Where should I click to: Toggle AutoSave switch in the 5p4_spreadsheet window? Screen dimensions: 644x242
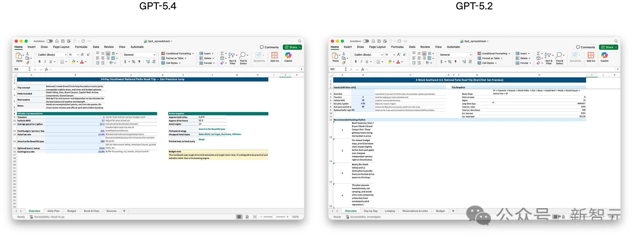[50, 41]
